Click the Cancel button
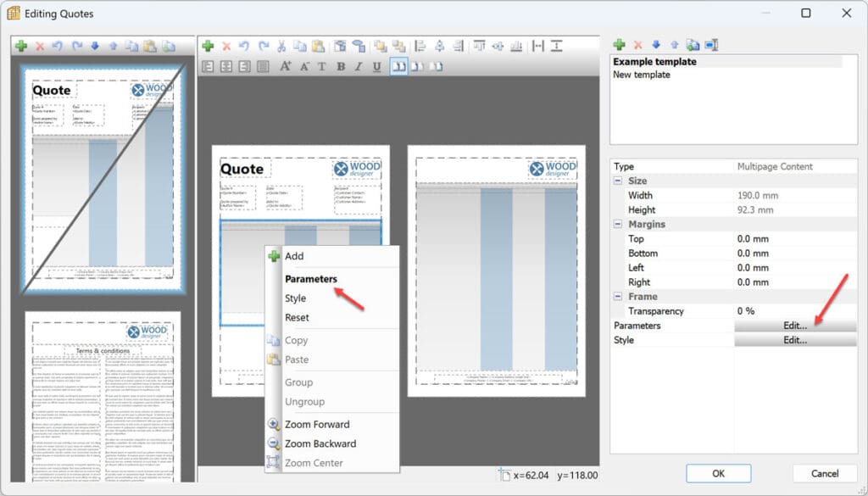The height and width of the screenshot is (496, 868). 825,473
